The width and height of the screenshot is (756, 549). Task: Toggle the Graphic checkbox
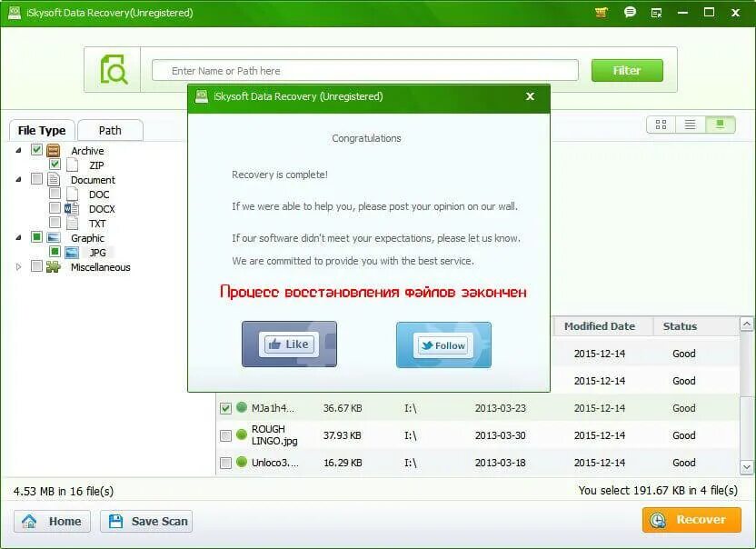tap(36, 237)
